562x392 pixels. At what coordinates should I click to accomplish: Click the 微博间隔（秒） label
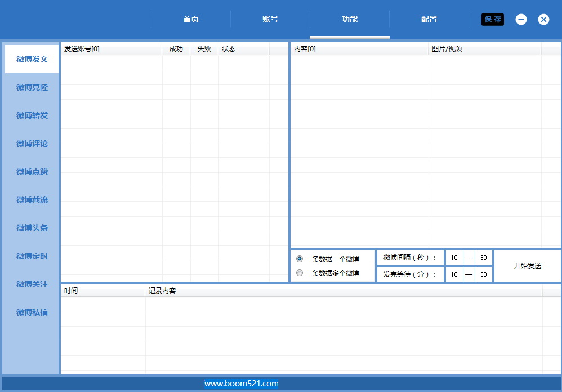(x=409, y=258)
